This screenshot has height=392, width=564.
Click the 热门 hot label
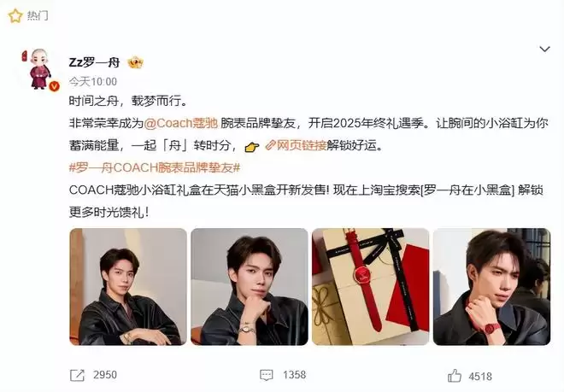tap(38, 16)
